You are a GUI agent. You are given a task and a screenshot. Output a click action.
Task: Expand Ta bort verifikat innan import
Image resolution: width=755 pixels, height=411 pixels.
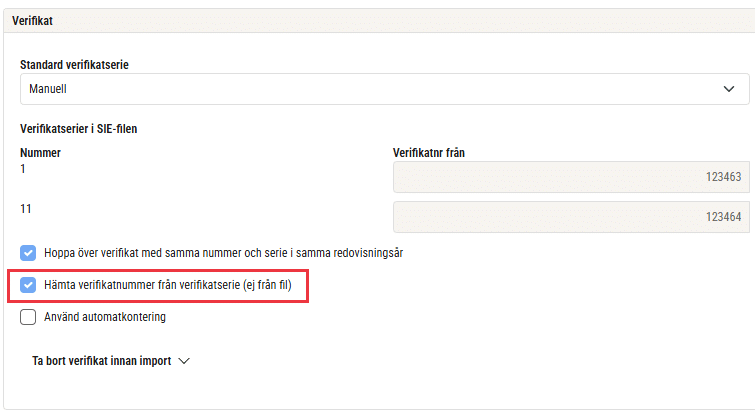(111, 361)
